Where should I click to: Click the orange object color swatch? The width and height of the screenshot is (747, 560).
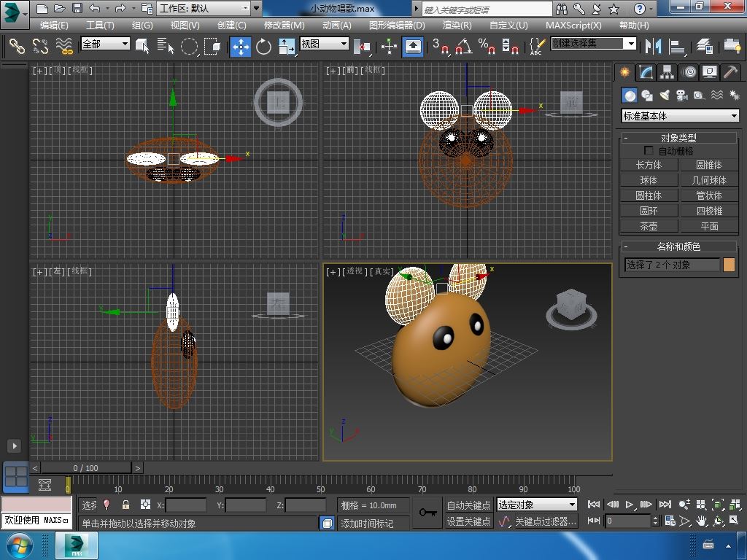click(729, 265)
